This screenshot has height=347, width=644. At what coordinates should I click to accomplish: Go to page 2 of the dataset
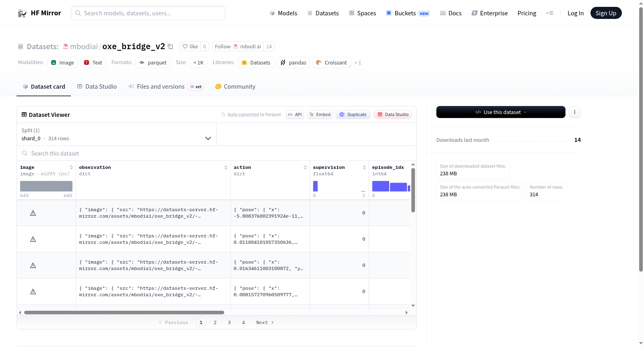(215, 322)
